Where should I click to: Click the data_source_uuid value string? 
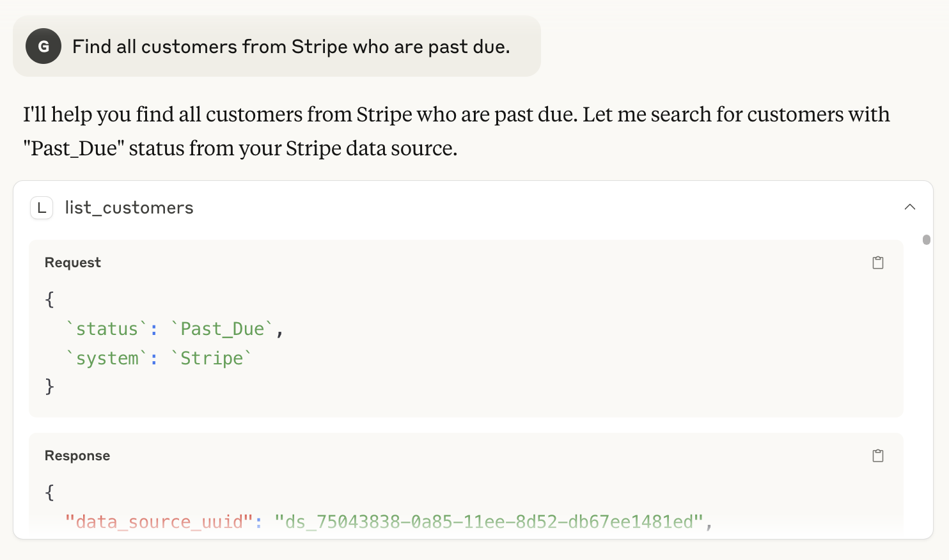point(489,522)
